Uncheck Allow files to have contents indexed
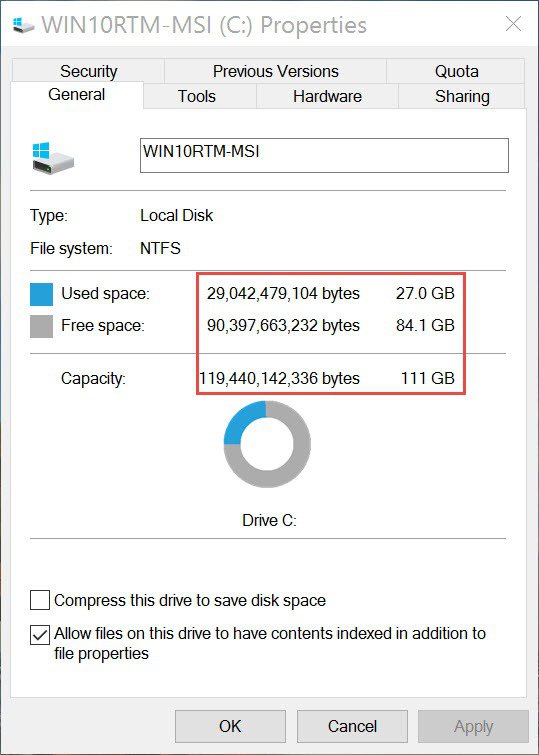This screenshot has height=755, width=539. (39, 635)
